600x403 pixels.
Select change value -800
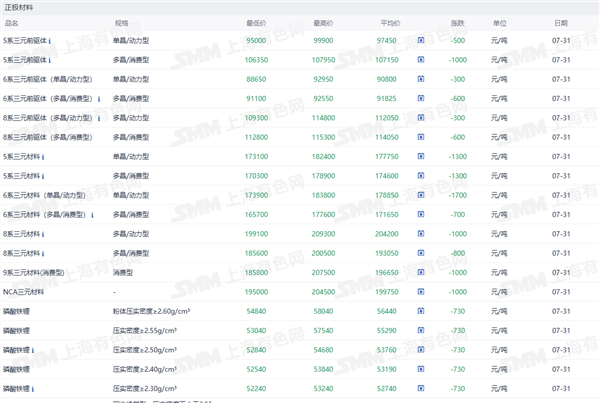click(458, 253)
